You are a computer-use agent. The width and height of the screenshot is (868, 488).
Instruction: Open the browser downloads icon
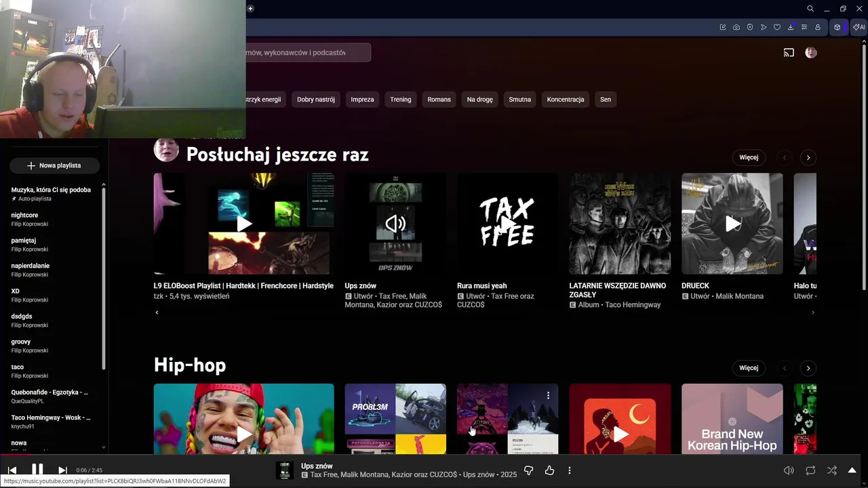click(x=791, y=27)
